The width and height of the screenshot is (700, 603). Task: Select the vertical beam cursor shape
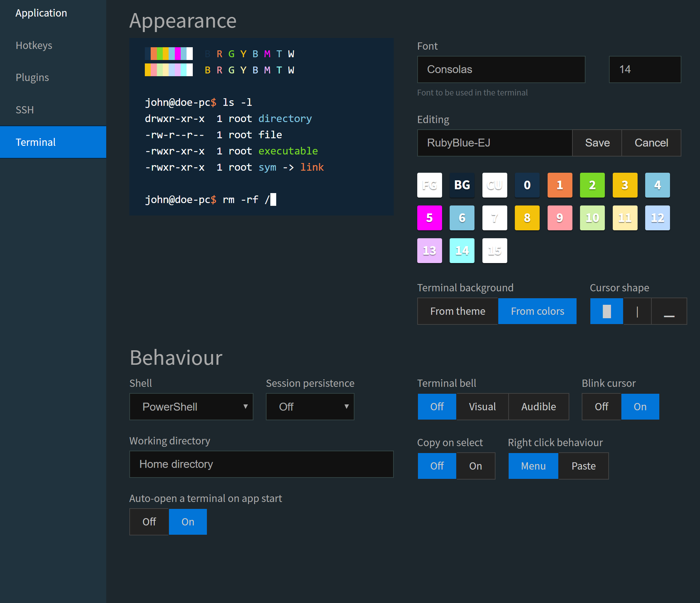pyautogui.click(x=637, y=311)
